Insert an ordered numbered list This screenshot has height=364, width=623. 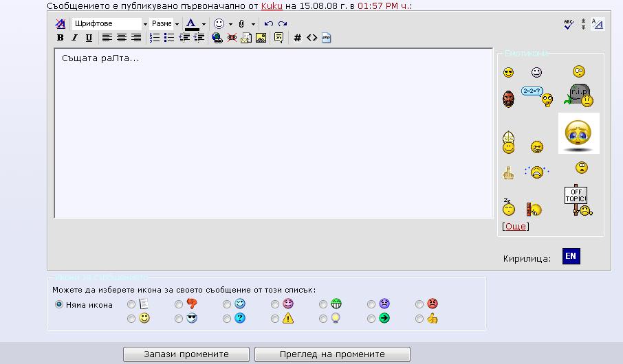coord(155,38)
